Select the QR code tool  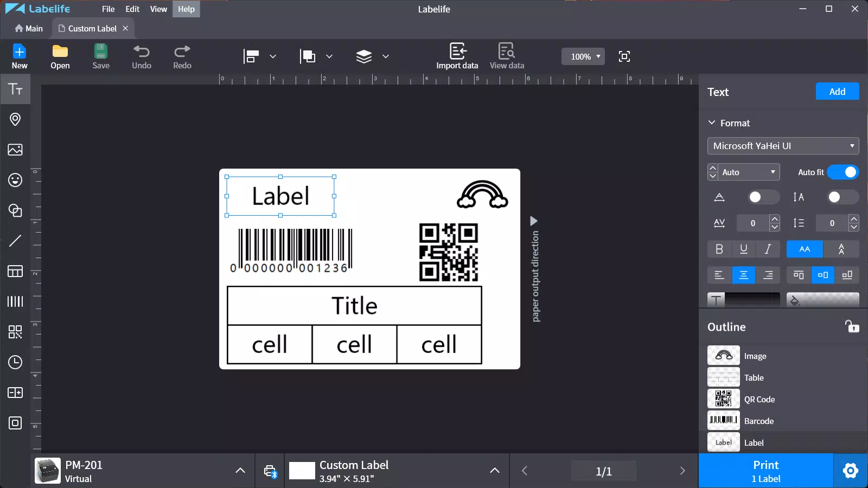click(x=15, y=332)
